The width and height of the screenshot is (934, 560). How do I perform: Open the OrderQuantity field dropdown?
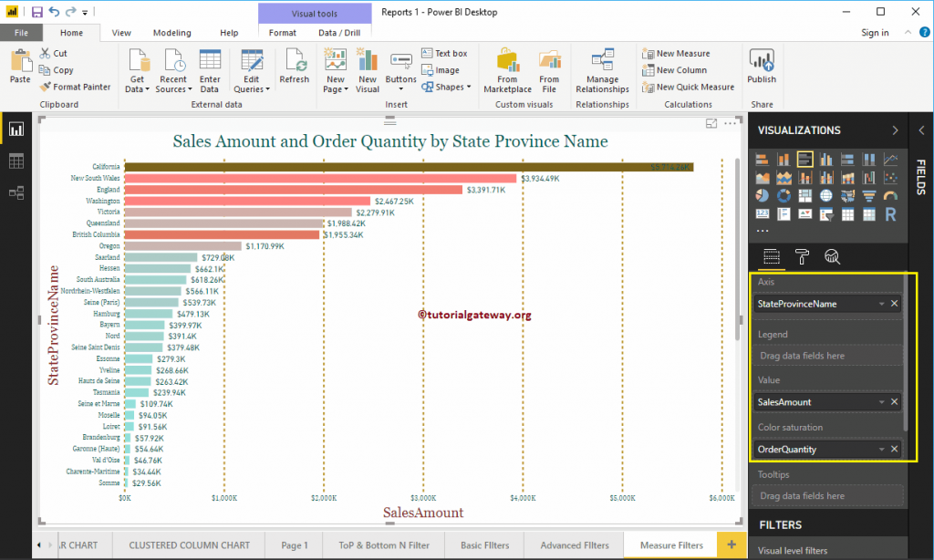coord(881,449)
